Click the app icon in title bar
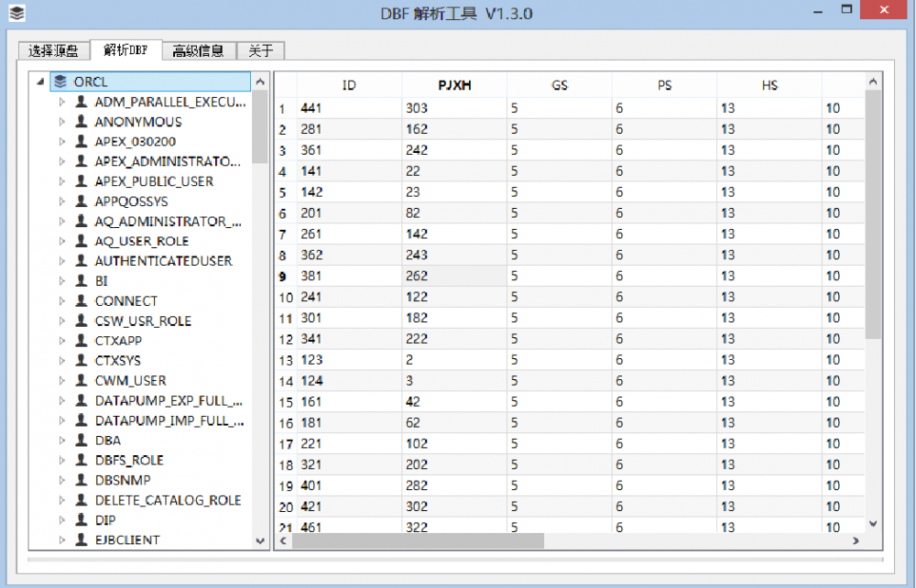Screen dimensions: 916x588 click(x=16, y=13)
